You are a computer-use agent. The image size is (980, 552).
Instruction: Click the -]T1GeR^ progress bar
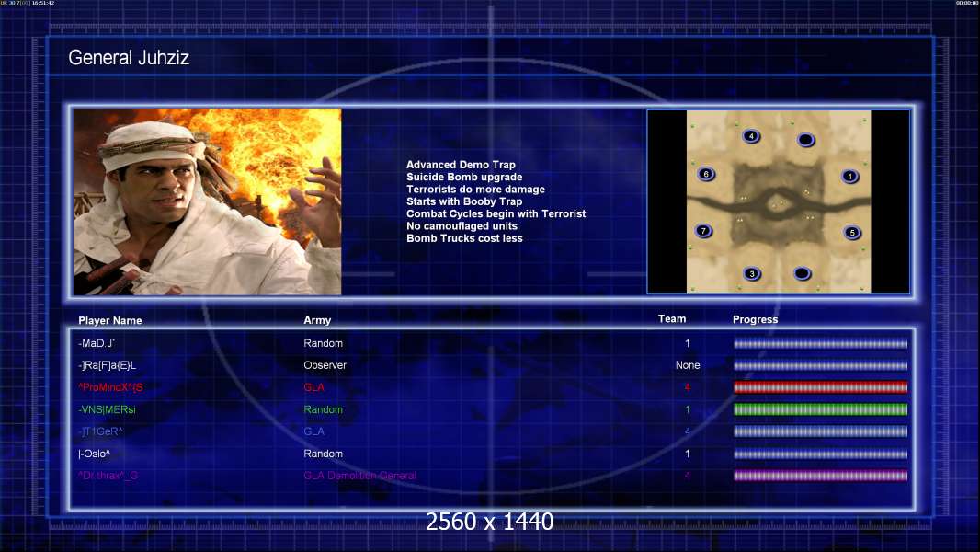point(820,431)
